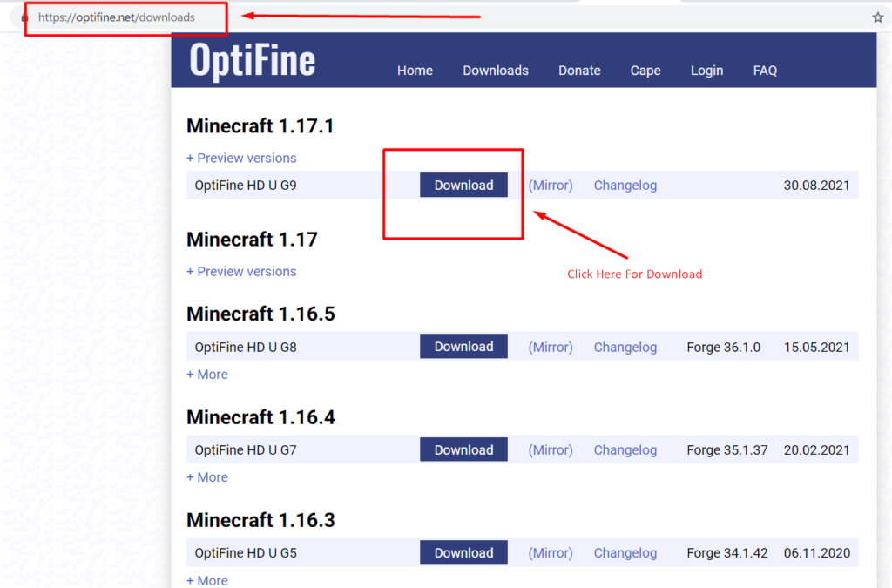This screenshot has height=588, width=892.
Task: Open Mirror link for OptiFine HD U G9
Action: click(x=551, y=186)
